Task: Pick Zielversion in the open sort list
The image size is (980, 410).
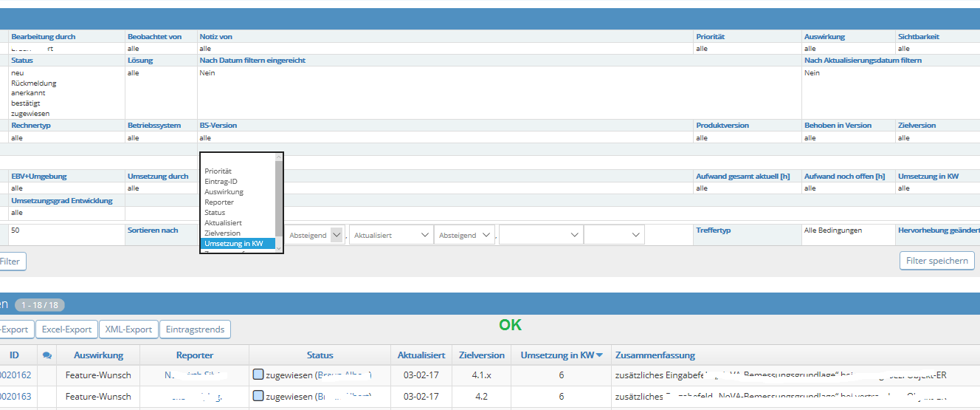Action: click(x=222, y=233)
